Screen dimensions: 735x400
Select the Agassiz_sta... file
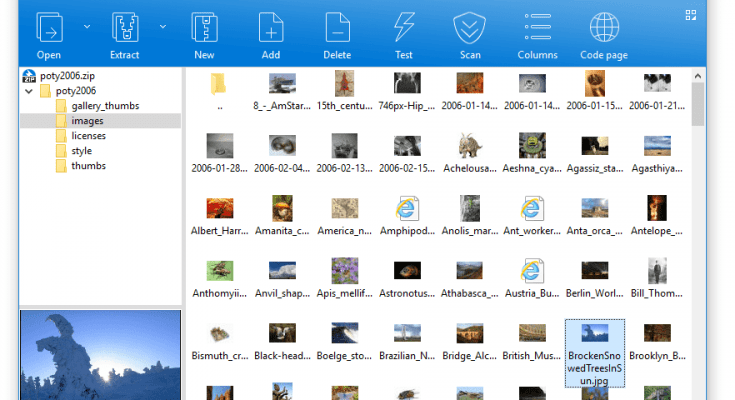(594, 153)
